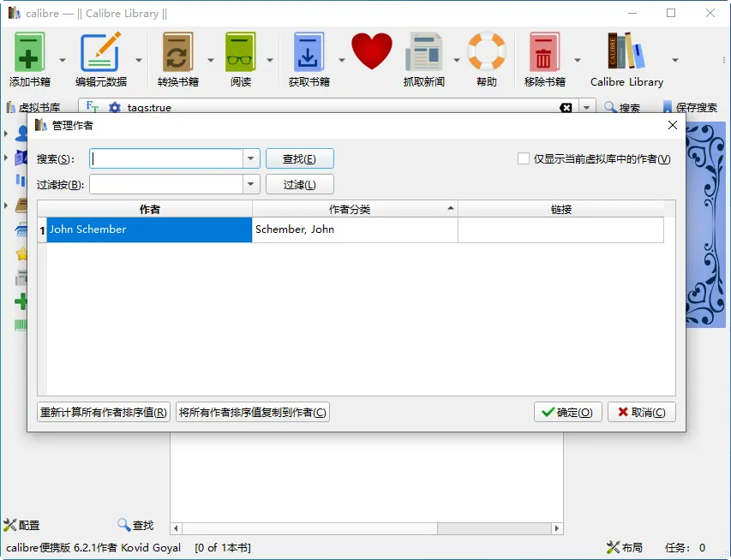Expand the Add books dropdown arrow
This screenshot has height=560, width=731.
[62, 60]
